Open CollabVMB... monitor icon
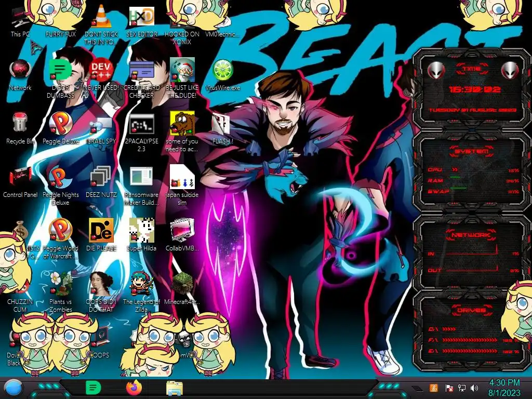Screen dimensions: 532x399 [x=182, y=231]
